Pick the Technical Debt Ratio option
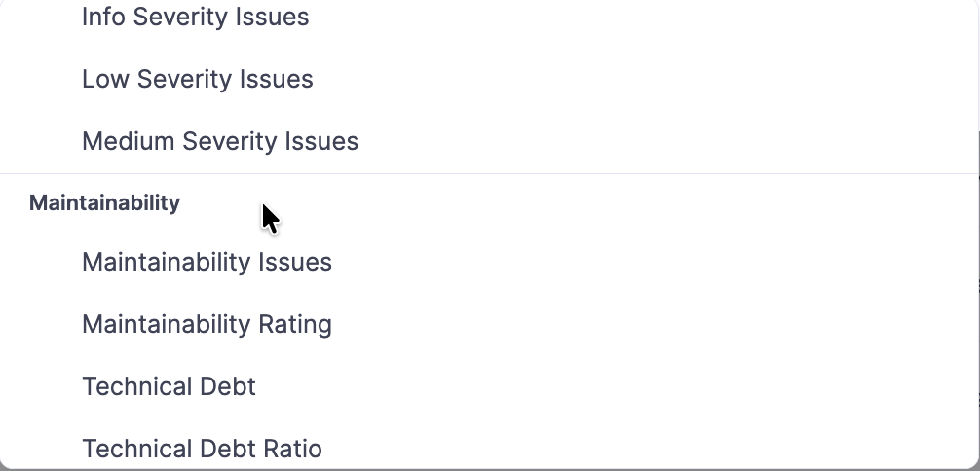This screenshot has width=980, height=471. (202, 449)
